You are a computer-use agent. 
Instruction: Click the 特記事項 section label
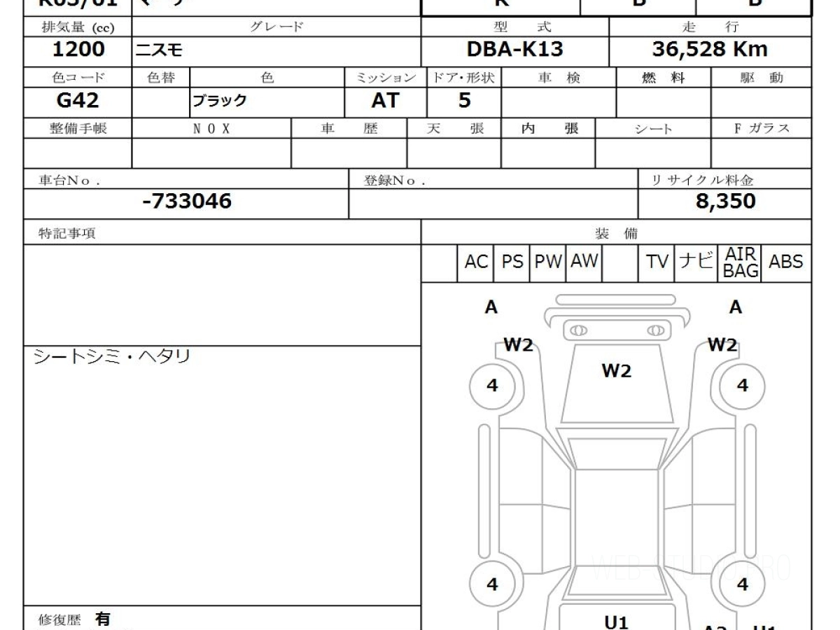66,234
